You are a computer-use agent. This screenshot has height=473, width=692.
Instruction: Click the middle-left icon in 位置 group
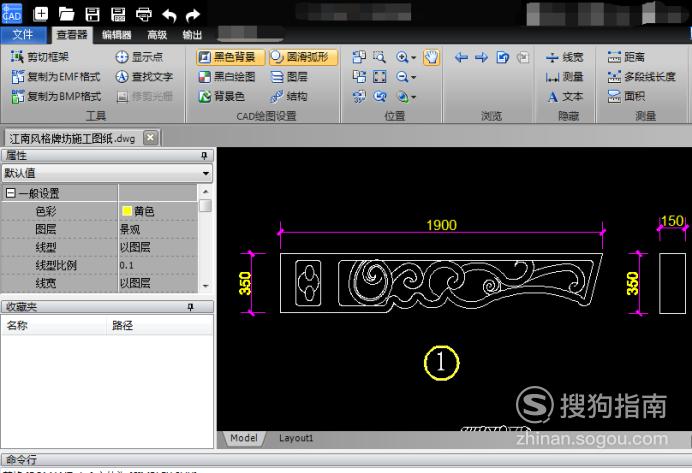coord(359,77)
